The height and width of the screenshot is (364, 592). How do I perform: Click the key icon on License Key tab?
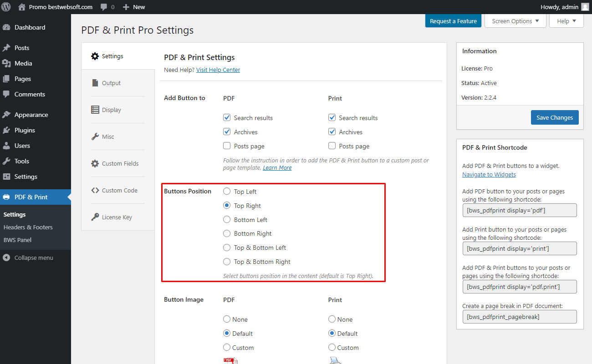click(95, 217)
